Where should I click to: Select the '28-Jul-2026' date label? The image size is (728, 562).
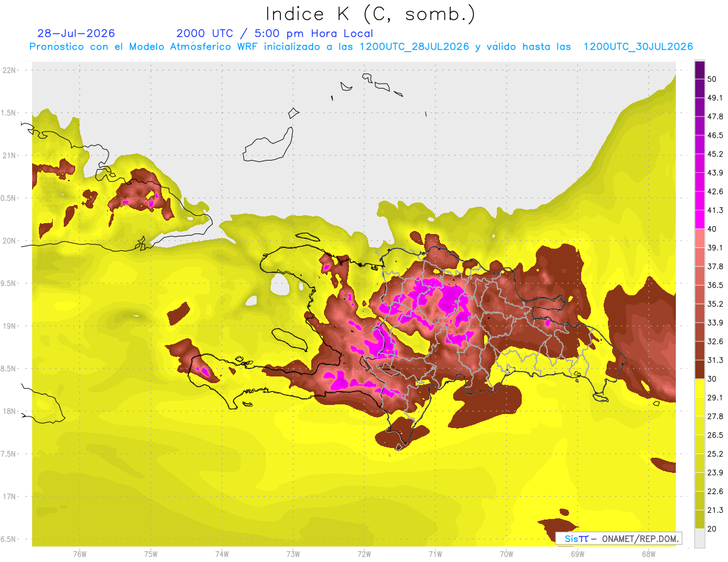76,33
